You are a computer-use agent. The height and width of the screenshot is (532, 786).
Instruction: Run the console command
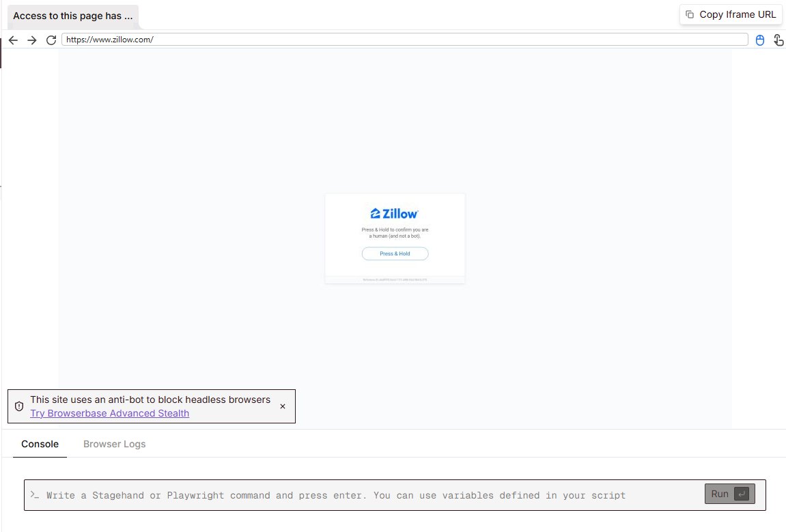[730, 494]
